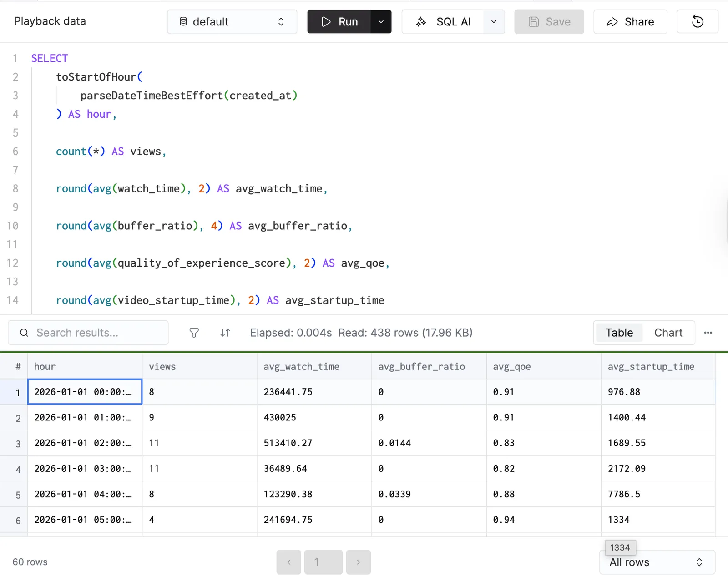Click the SQL AI button

[x=443, y=21]
